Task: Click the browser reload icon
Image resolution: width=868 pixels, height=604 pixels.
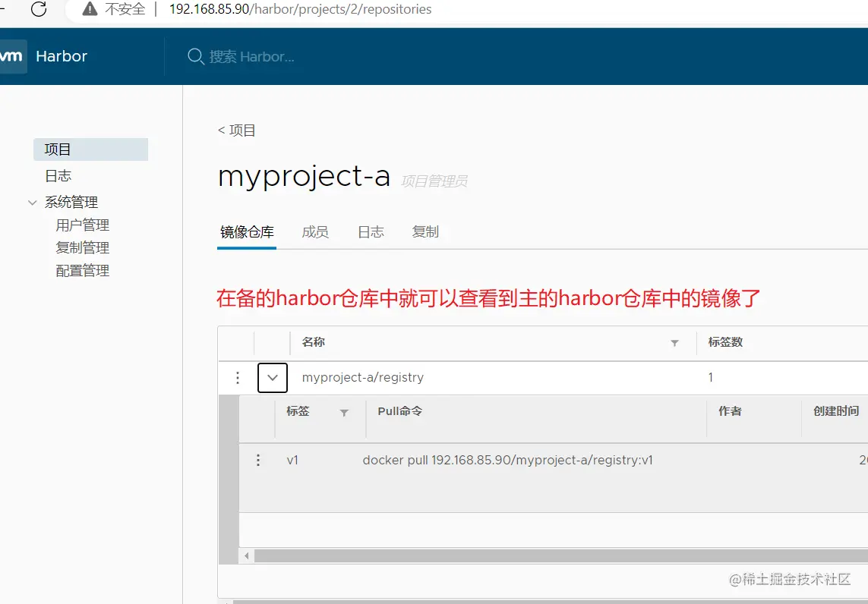Action: tap(39, 9)
